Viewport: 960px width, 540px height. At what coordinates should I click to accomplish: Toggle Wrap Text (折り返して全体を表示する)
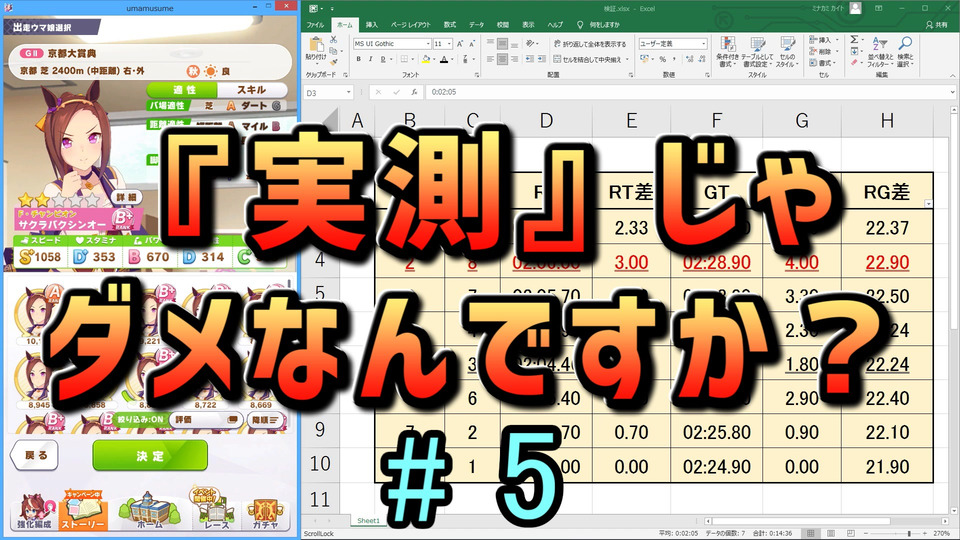pyautogui.click(x=590, y=44)
